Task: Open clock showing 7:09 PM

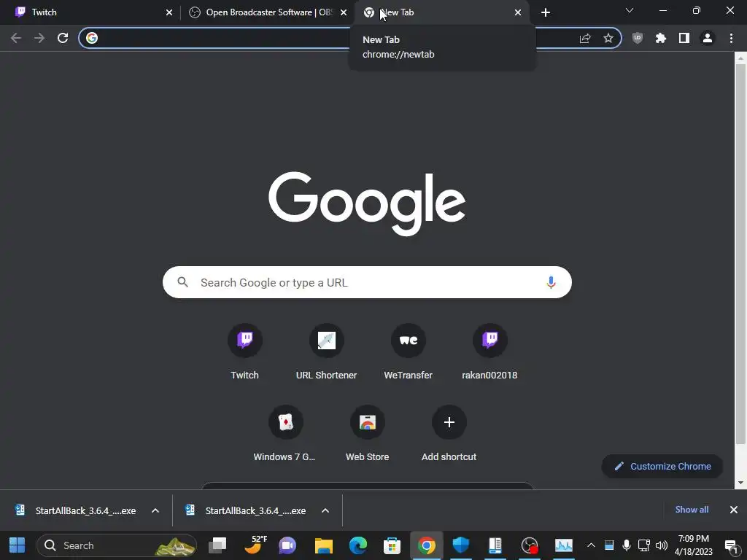Action: click(x=694, y=545)
